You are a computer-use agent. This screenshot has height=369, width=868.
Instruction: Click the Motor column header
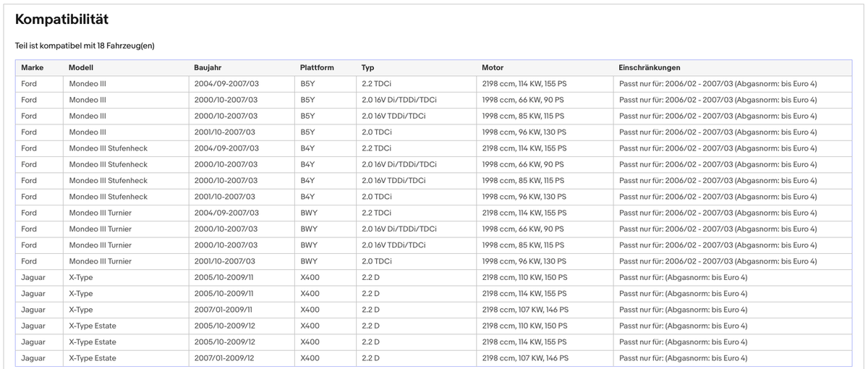493,67
